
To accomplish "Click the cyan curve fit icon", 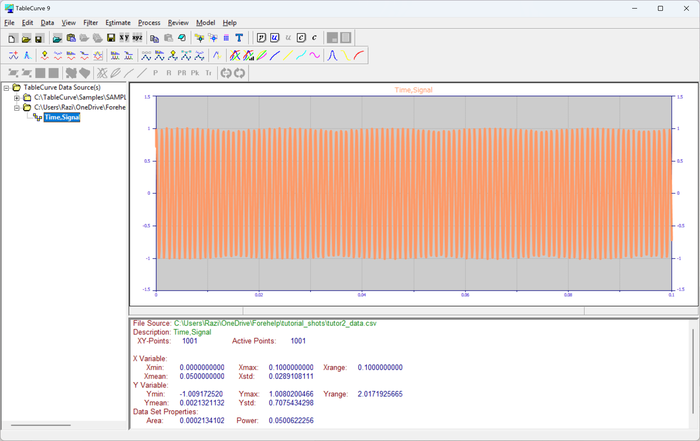I will pos(301,55).
